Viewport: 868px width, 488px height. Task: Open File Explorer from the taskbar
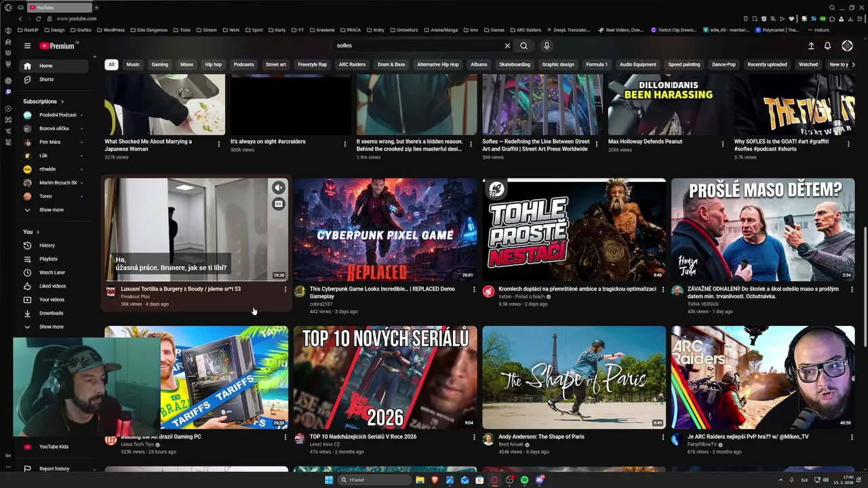420,480
